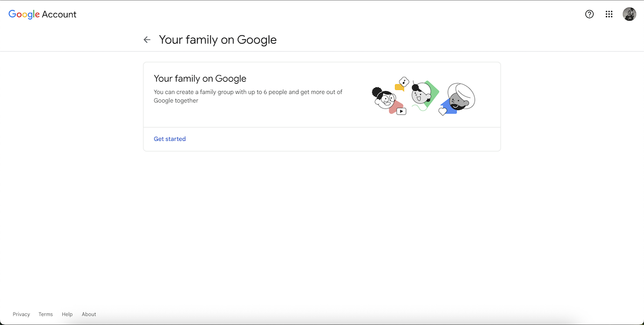
Task: Click the profile avatar picture
Action: [x=629, y=15]
